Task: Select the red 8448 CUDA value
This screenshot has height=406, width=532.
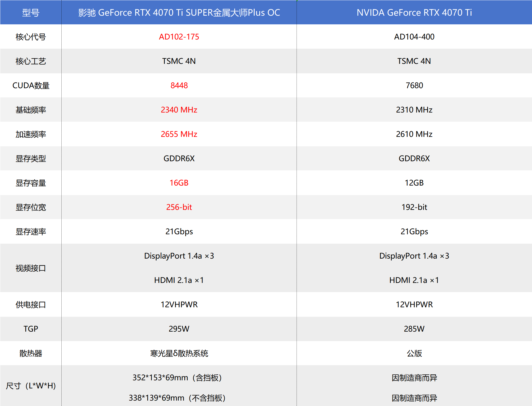Action: [179, 85]
